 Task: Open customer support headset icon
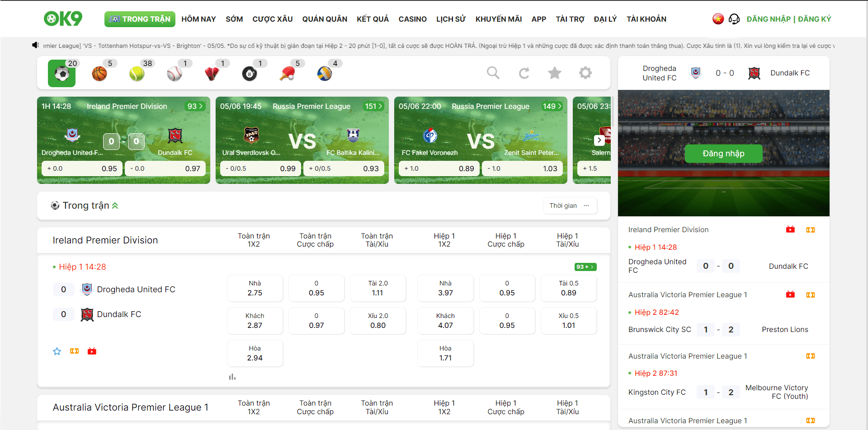(734, 19)
